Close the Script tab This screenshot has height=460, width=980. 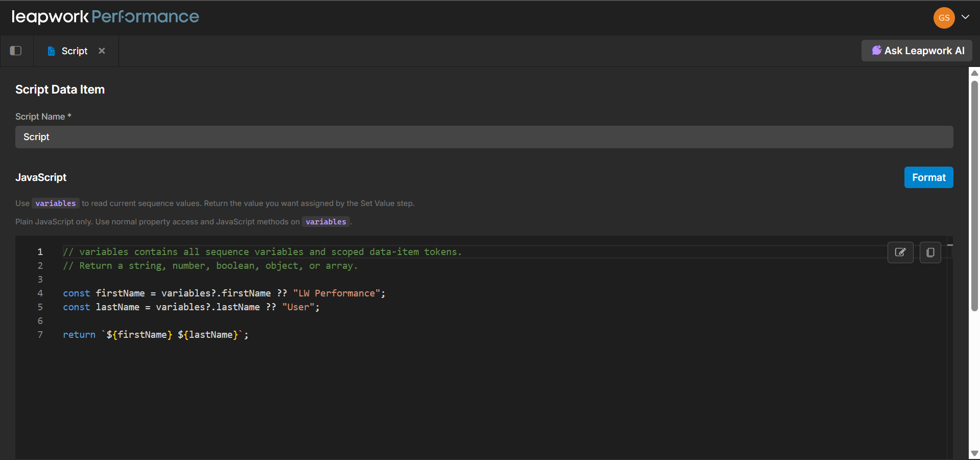[x=102, y=51]
